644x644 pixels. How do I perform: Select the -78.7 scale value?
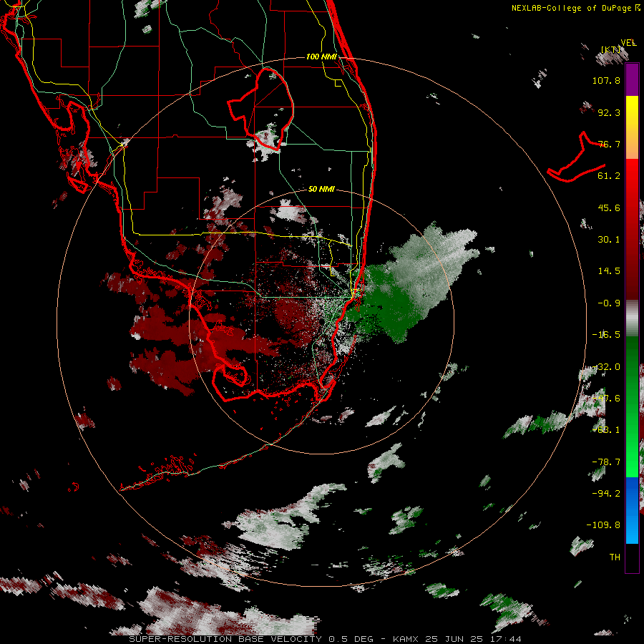coord(606,462)
